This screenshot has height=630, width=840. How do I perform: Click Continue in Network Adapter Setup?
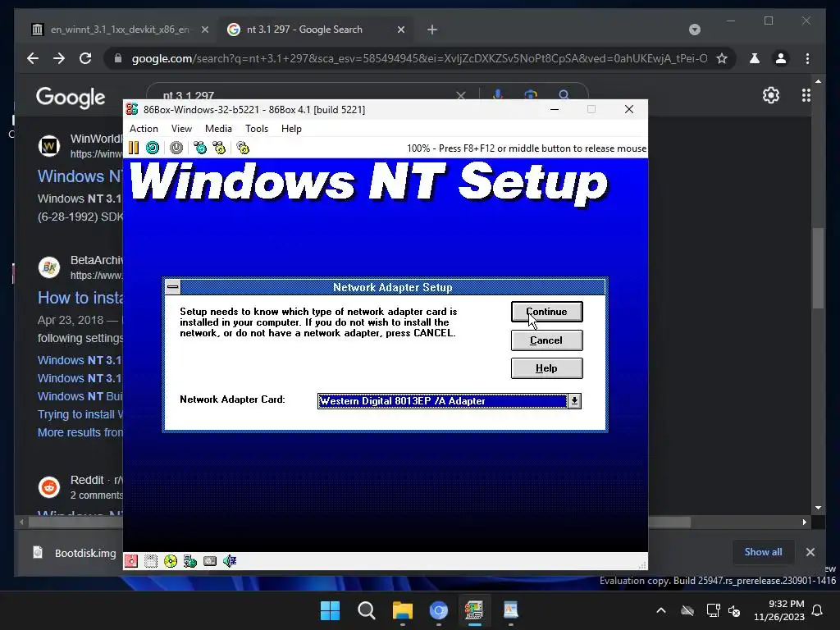546,312
